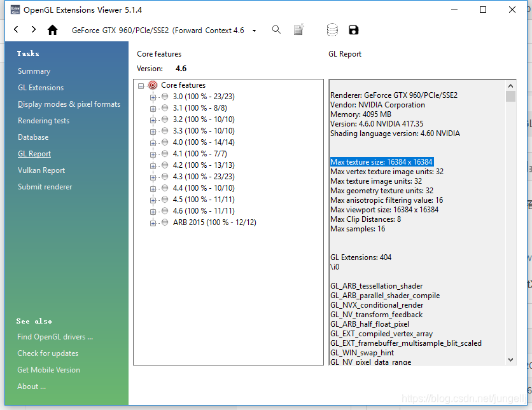Expand the 4.1 features node

tap(153, 155)
